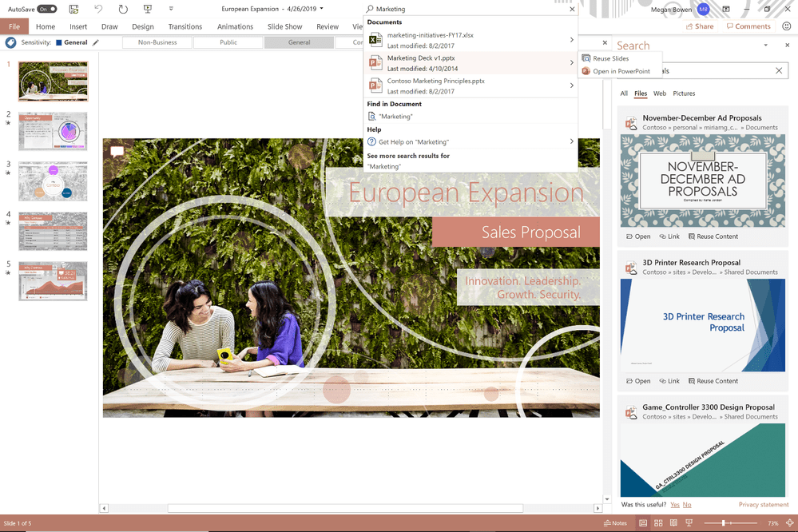Click the smiley feedback icon
The image size is (798, 532).
786,26
